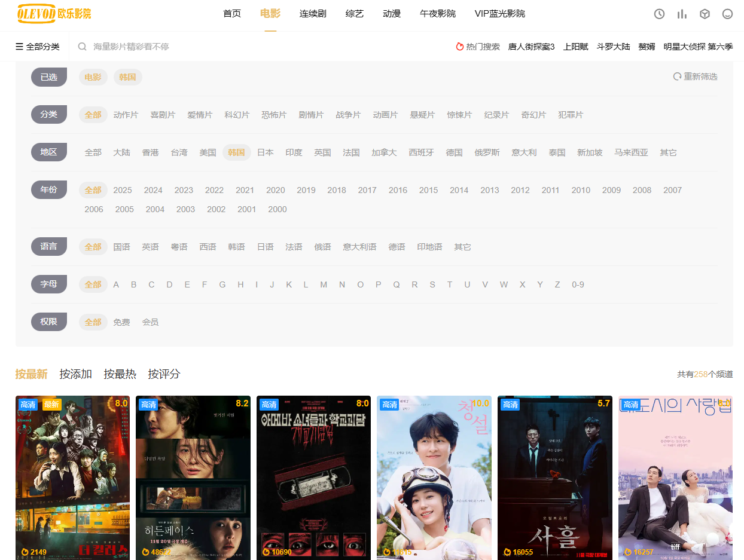The image size is (744, 560).
Task: Open the 청설 movie poster thumbnail
Action: tap(434, 477)
